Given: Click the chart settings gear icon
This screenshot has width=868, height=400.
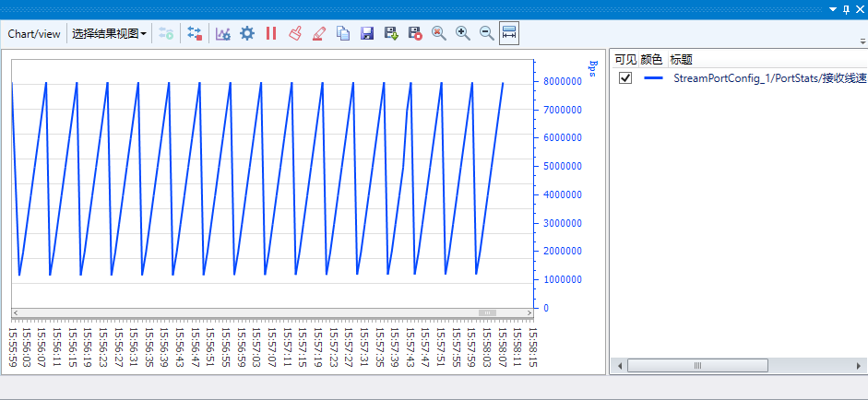Looking at the screenshot, I should [246, 33].
